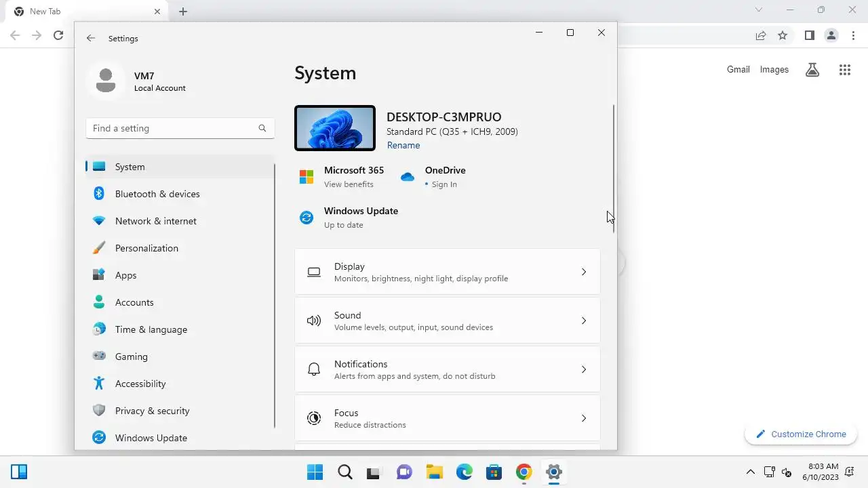
Task: Click the Rename link under the PC name
Action: point(403,145)
